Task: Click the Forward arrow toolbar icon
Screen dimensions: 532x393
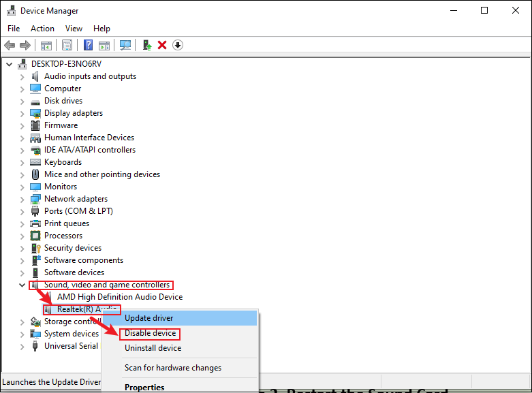Action: click(25, 45)
